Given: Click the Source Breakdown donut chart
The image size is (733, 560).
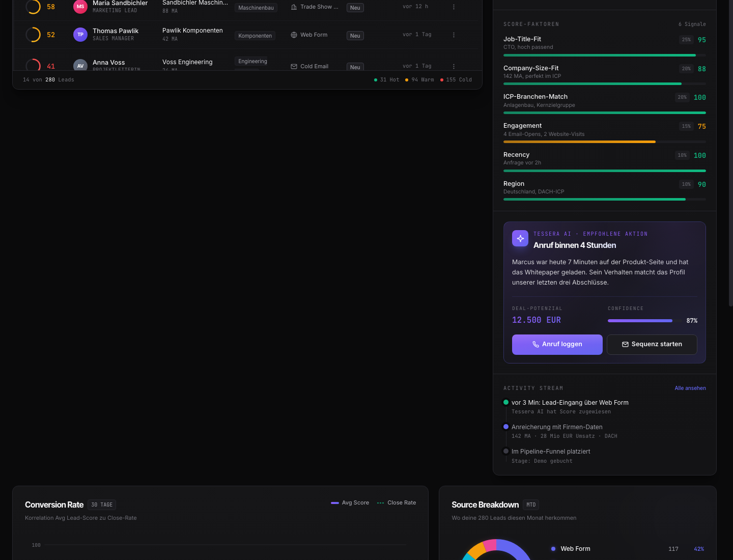Looking at the screenshot, I should coord(496,550).
